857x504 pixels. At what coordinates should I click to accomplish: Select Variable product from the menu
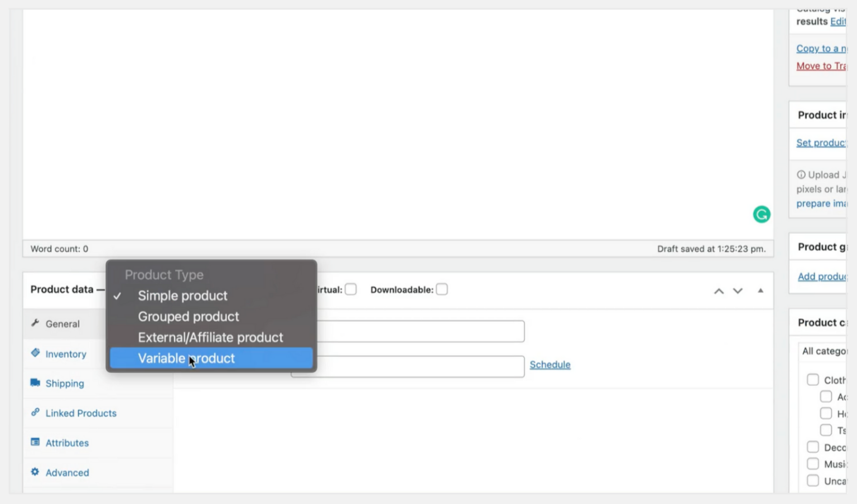(186, 358)
